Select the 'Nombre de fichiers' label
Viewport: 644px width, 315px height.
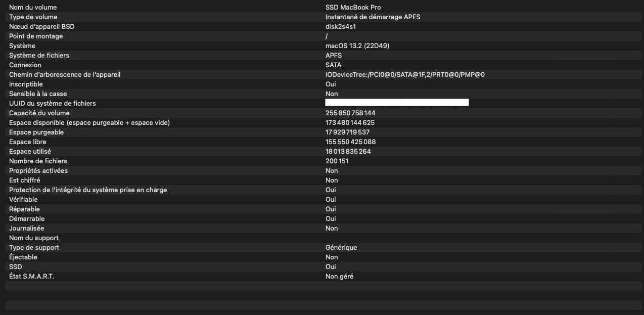coord(38,161)
